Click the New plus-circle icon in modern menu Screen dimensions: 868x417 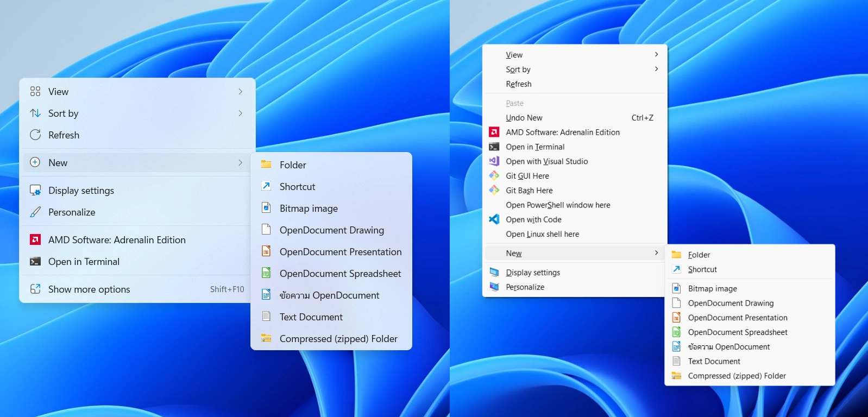point(35,162)
